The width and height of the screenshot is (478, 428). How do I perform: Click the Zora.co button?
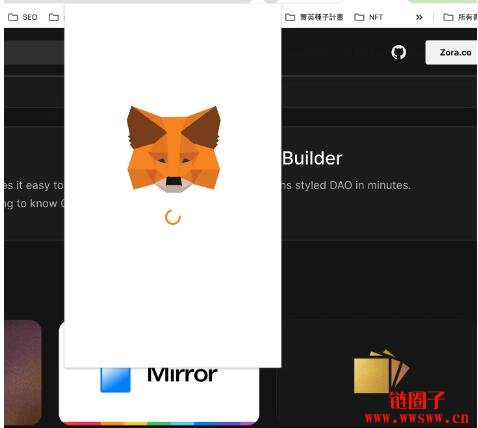tap(451, 52)
